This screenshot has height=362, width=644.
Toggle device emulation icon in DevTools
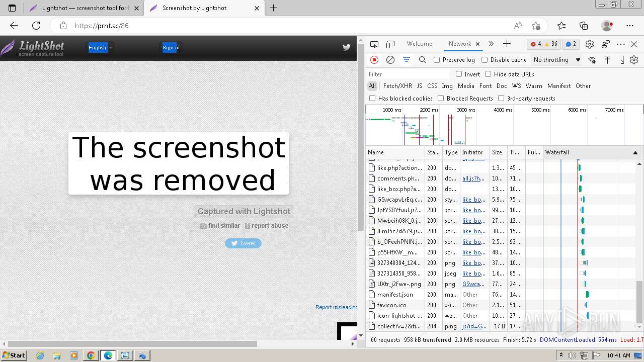tap(390, 44)
